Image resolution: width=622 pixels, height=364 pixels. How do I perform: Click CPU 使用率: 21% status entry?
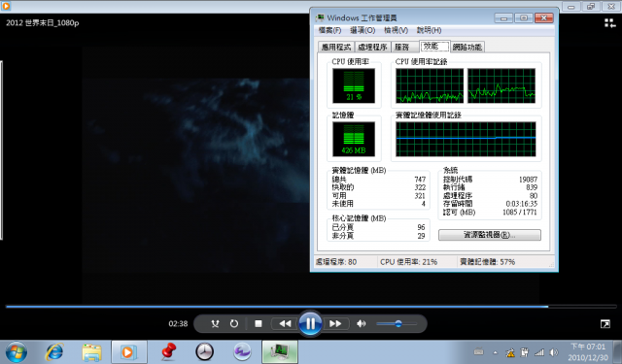tap(408, 262)
